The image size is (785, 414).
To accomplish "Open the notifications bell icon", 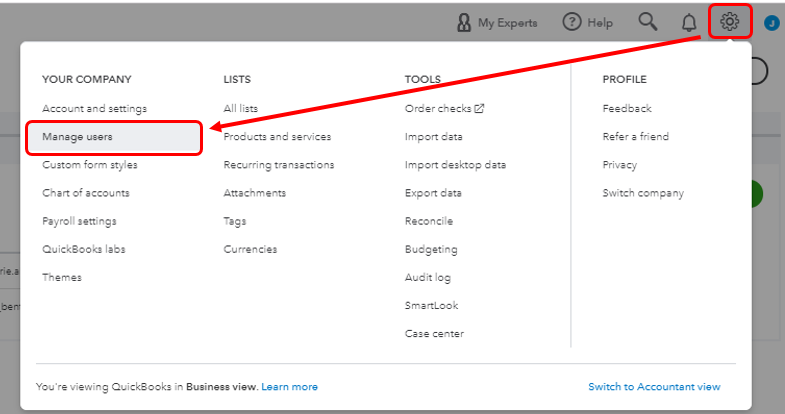I will (x=689, y=22).
